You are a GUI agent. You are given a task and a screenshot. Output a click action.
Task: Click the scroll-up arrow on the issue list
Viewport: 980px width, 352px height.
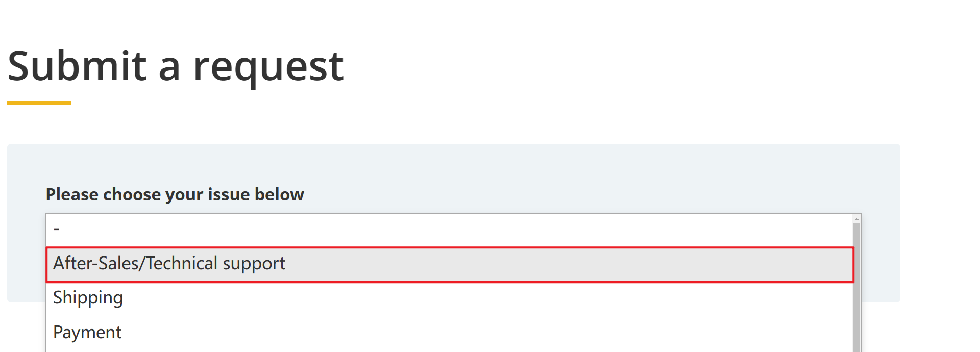coord(857,219)
